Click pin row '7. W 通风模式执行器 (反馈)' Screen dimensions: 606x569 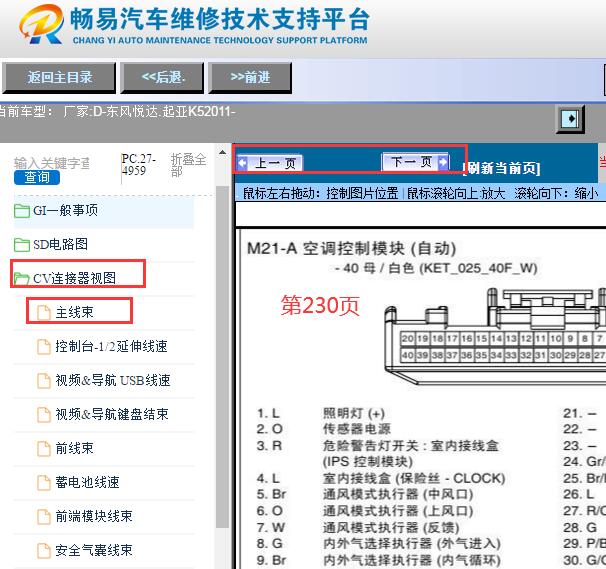tap(358, 528)
